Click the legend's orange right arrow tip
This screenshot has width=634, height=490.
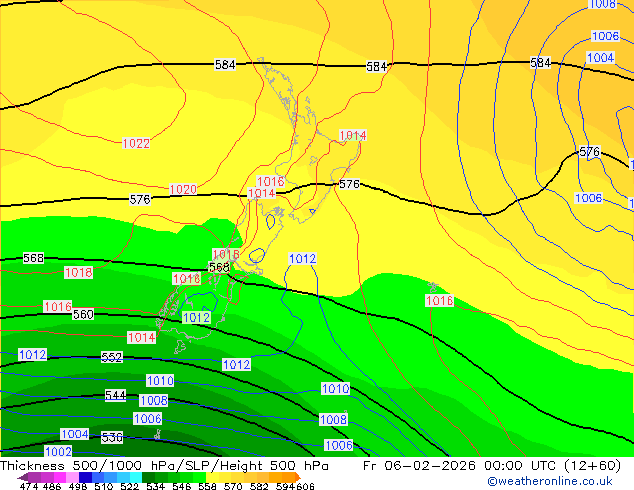point(298,477)
